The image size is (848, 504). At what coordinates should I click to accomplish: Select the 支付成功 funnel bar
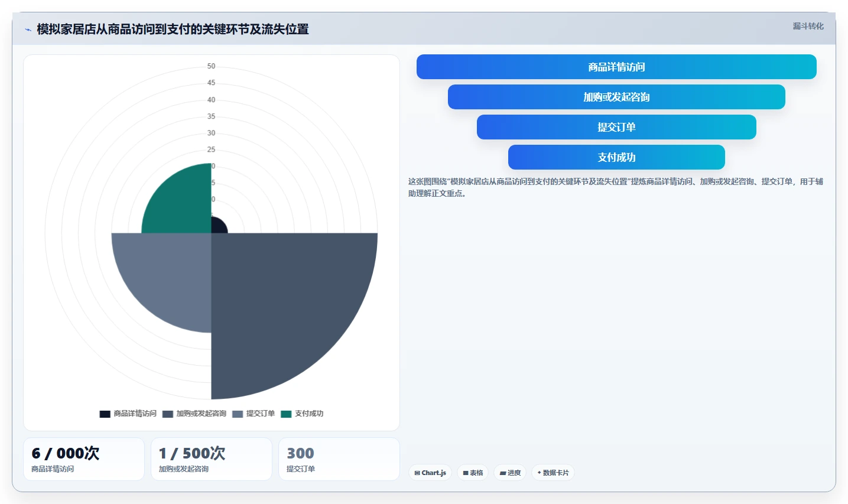pos(616,157)
